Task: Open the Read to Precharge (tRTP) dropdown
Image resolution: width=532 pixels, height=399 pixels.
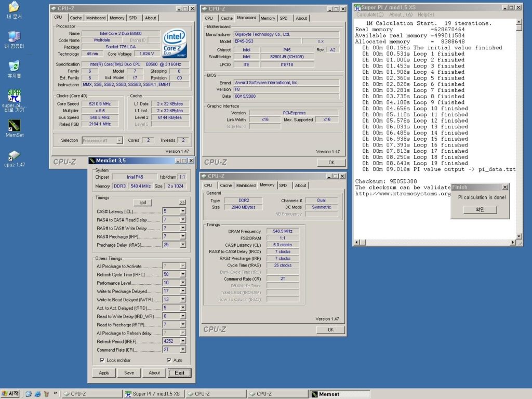Action: coord(183,324)
